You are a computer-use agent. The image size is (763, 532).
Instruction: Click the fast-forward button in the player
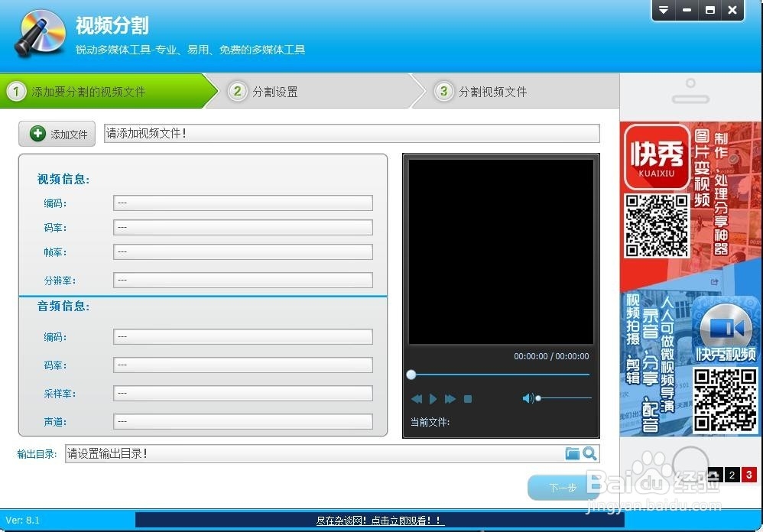450,399
